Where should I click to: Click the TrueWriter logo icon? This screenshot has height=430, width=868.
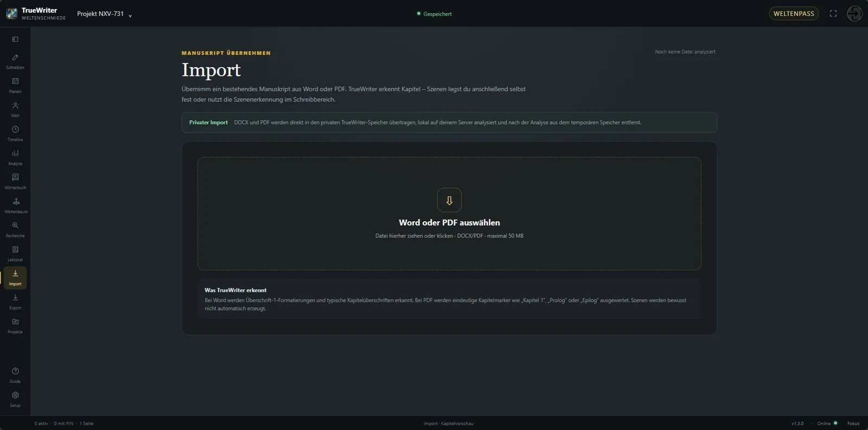point(11,14)
